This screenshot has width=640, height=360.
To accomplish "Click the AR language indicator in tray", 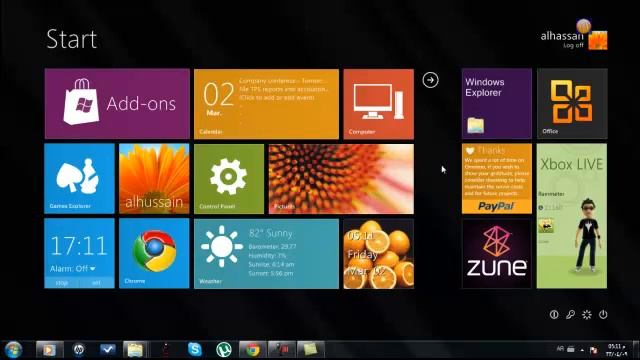I will tap(560, 349).
